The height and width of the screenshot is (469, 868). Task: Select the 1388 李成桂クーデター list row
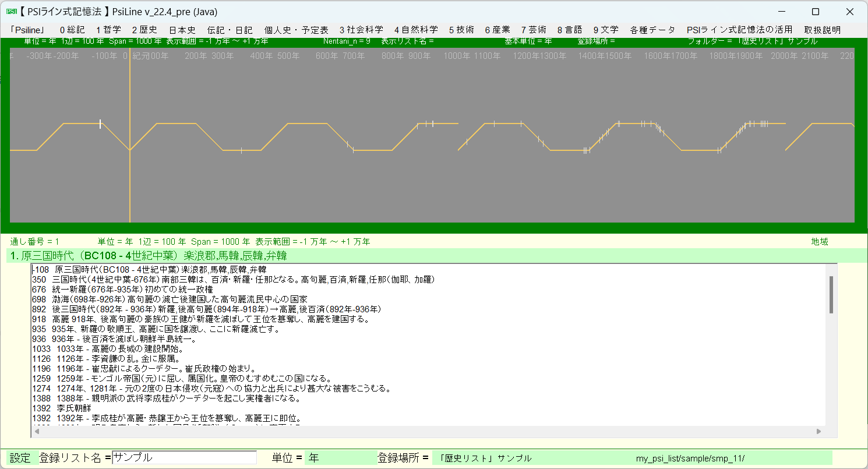(429, 399)
